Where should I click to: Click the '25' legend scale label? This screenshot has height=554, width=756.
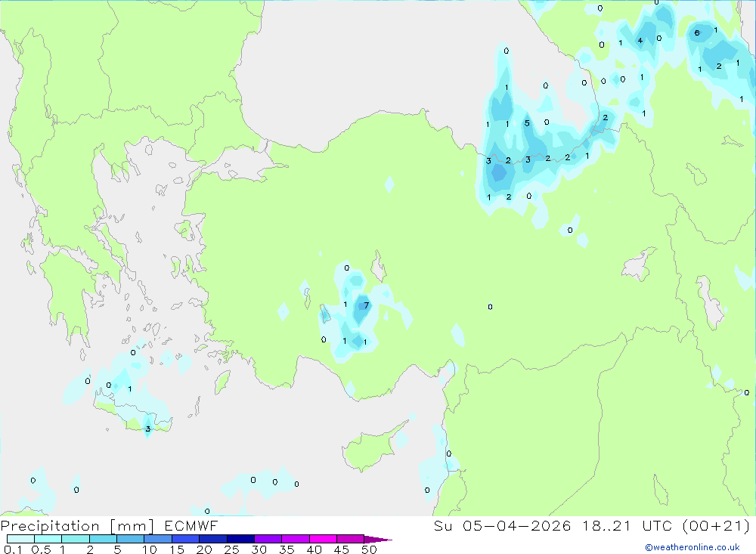coord(231,549)
